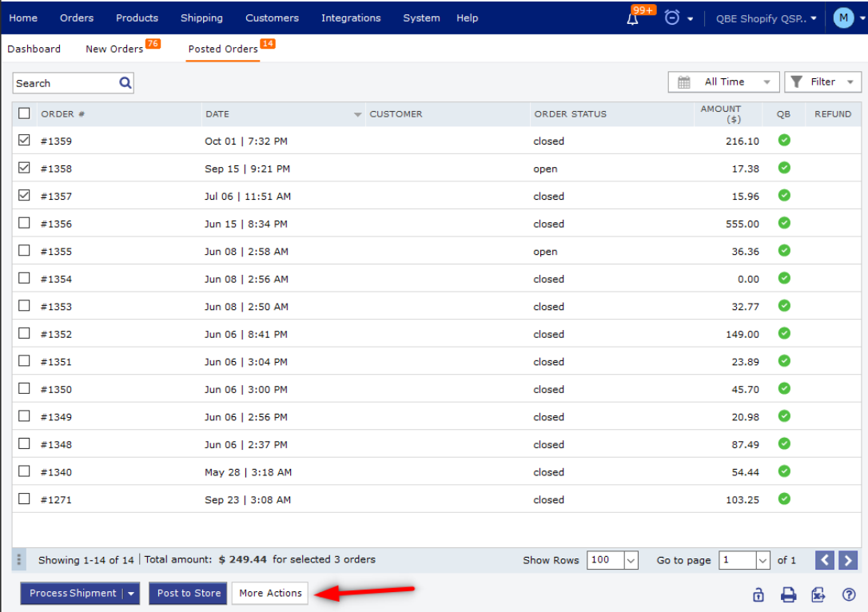
Task: Go to next page arrow
Action: coord(847,560)
